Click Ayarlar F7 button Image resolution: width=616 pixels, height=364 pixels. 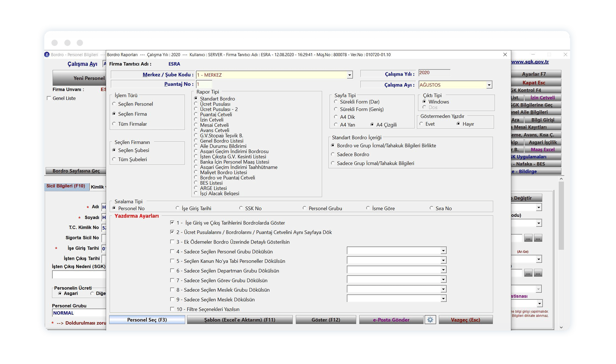pyautogui.click(x=536, y=74)
